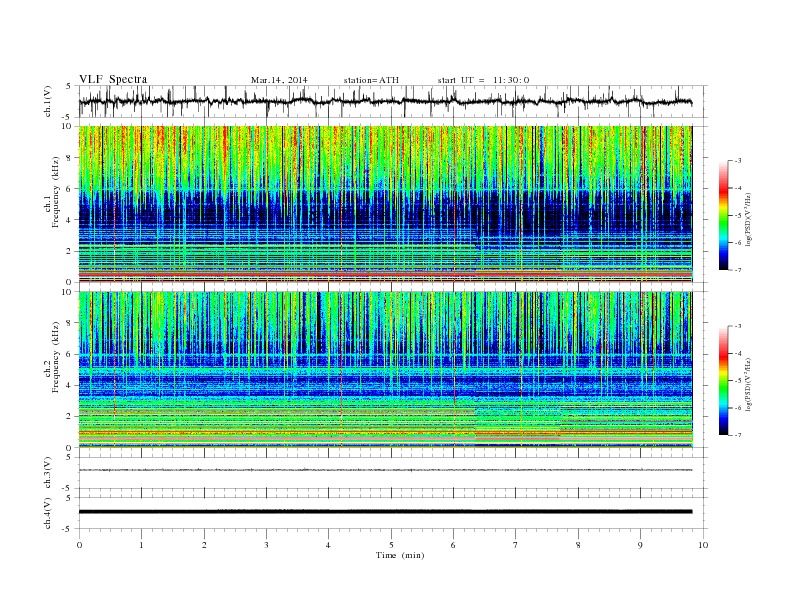Select the date text "Mar.14, 2014"
This screenshot has height=612, width=792.
[279, 80]
